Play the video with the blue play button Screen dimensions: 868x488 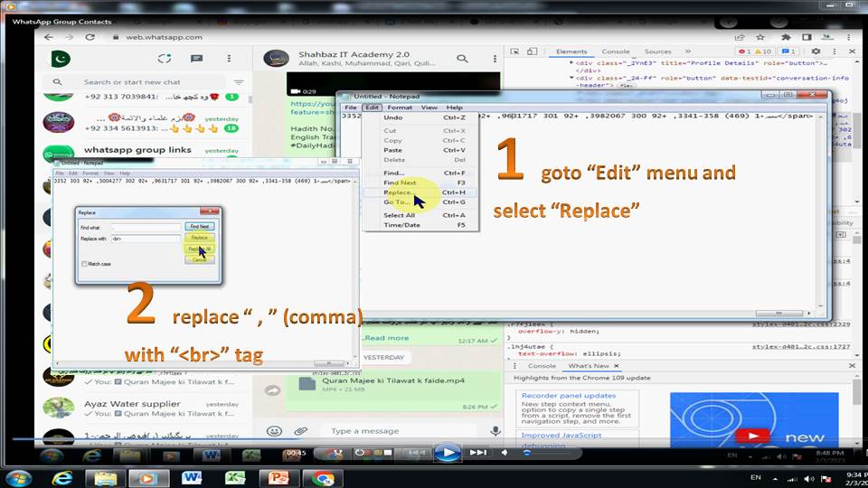pyautogui.click(x=448, y=453)
